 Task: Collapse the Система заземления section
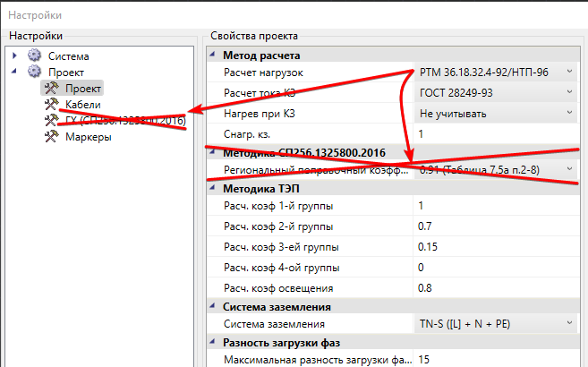click(214, 307)
